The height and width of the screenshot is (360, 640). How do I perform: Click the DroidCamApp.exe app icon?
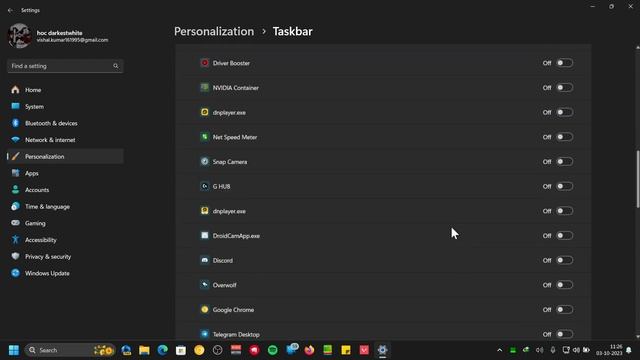pos(204,236)
